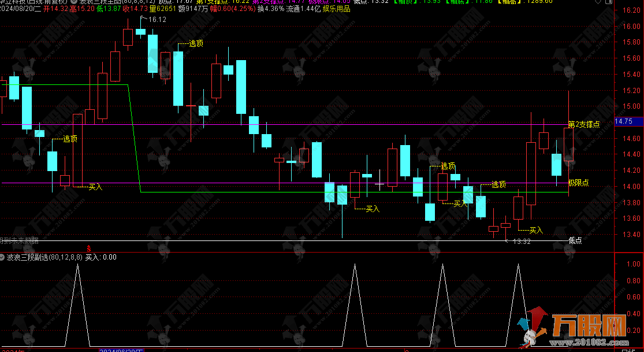This screenshot has width=644, height=352.
Task: Click the 16.20 price axis label
Action: tap(631, 10)
